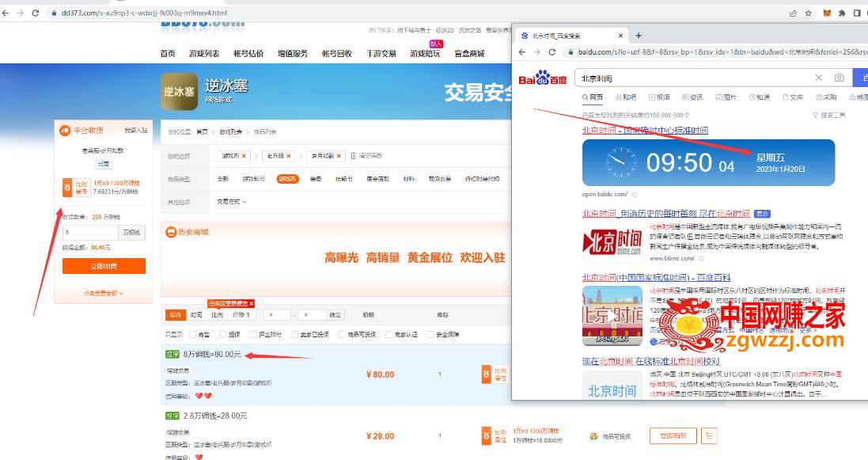Go back in the Baidu browser window
The height and width of the screenshot is (460, 868).
click(522, 52)
